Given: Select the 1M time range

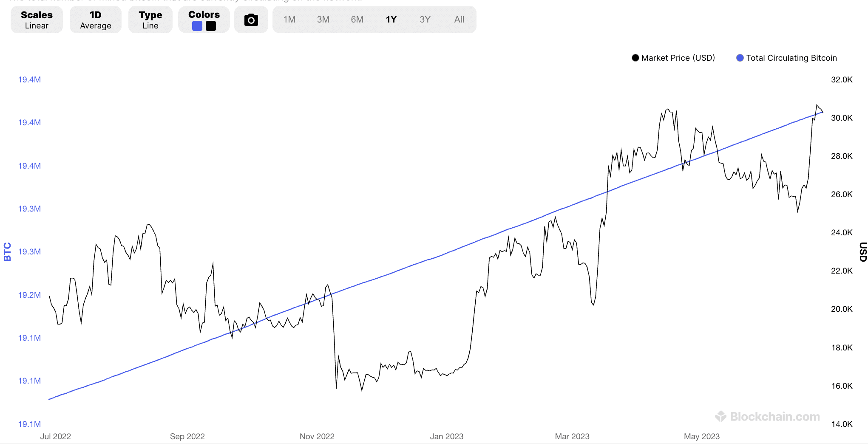Looking at the screenshot, I should point(289,20).
